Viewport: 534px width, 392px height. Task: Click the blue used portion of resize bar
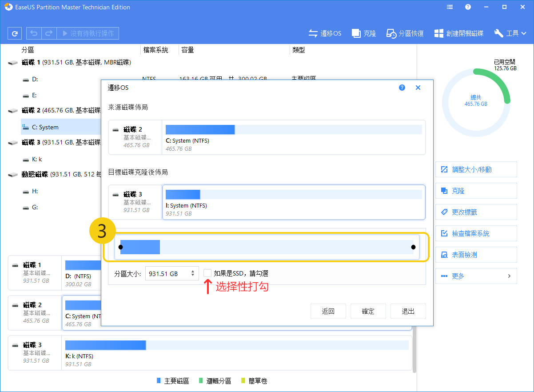click(x=140, y=247)
